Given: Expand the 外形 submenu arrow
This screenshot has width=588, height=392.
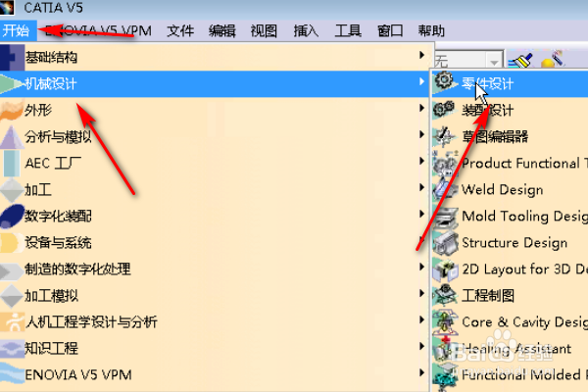Looking at the screenshot, I should coord(421,109).
